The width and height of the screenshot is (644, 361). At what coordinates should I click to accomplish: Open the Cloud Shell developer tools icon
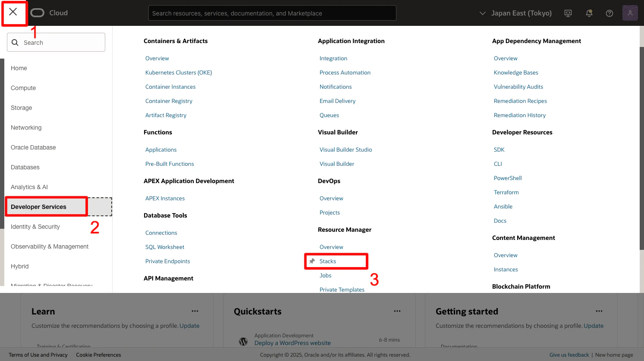point(568,13)
